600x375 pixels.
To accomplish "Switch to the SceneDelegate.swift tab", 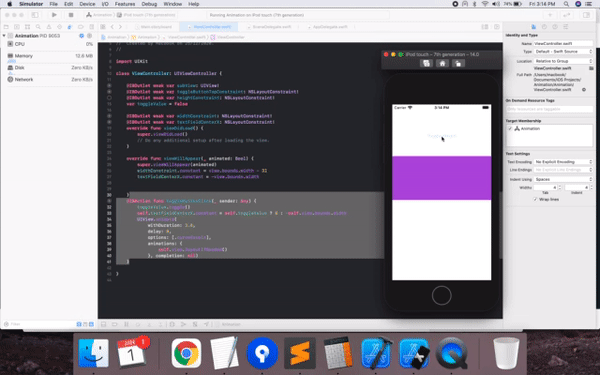I will click(x=272, y=27).
